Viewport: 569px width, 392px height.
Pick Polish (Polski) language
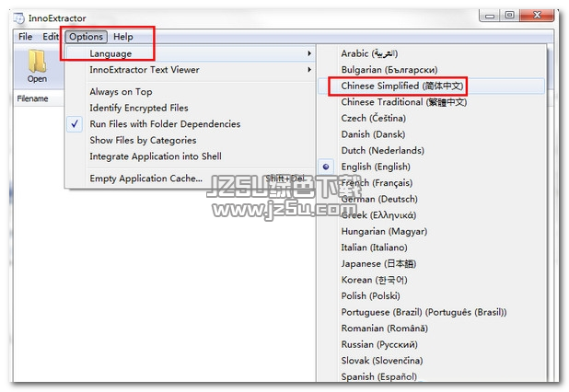coord(431,296)
